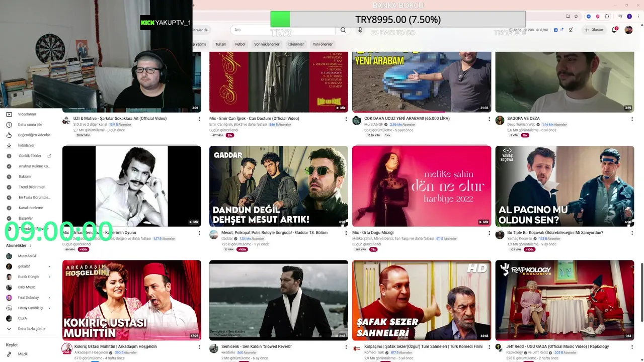Screen dimensions: 644x362
Task: Open Yamaç Koçovalı avatar beside Bu Tiple Bir Koçovalı
Action: [500, 235]
